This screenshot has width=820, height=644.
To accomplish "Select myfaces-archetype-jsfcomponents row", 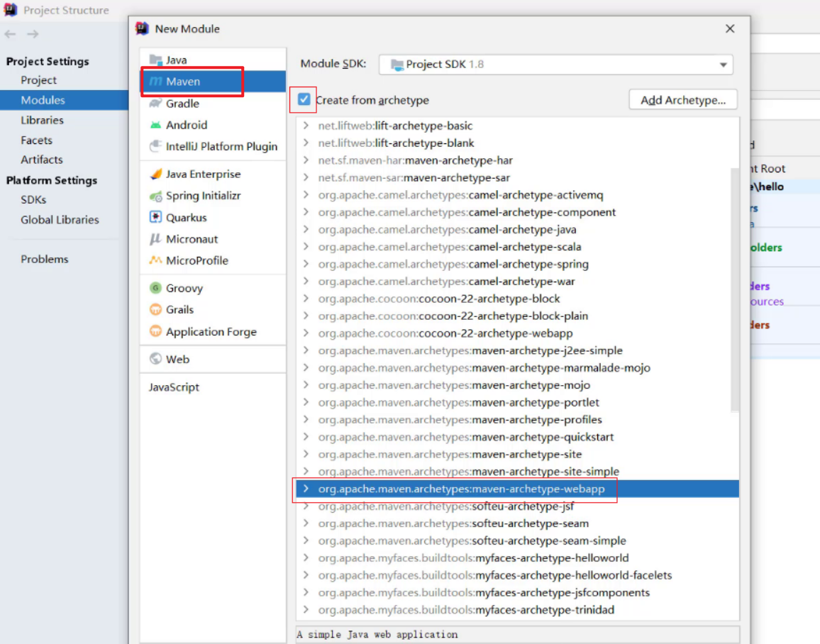I will coord(518,592).
